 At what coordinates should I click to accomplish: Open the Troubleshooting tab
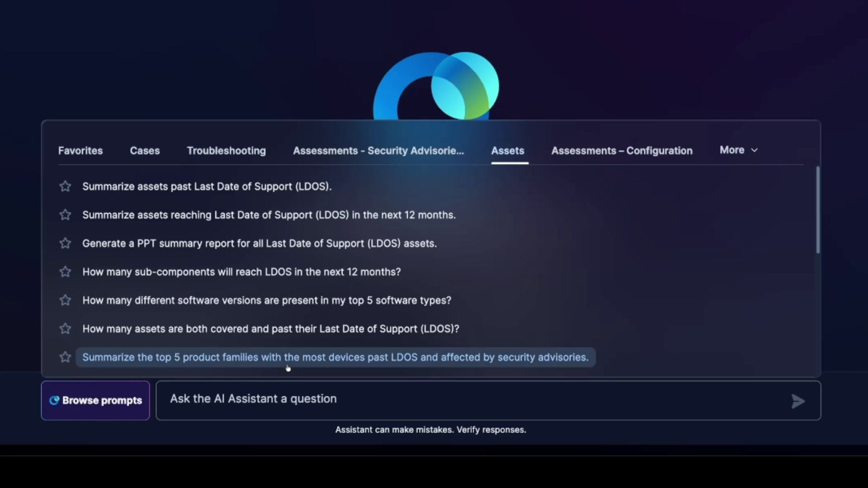226,150
